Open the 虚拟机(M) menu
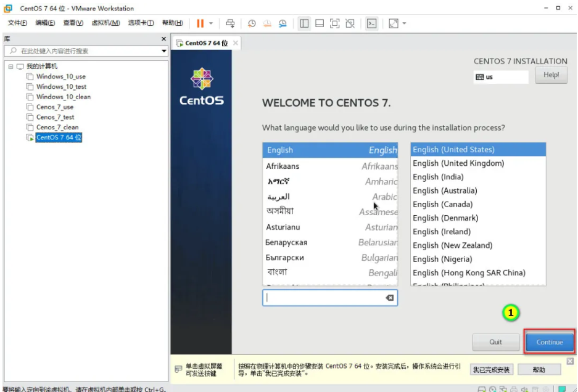This screenshot has height=392, width=578. (x=105, y=23)
